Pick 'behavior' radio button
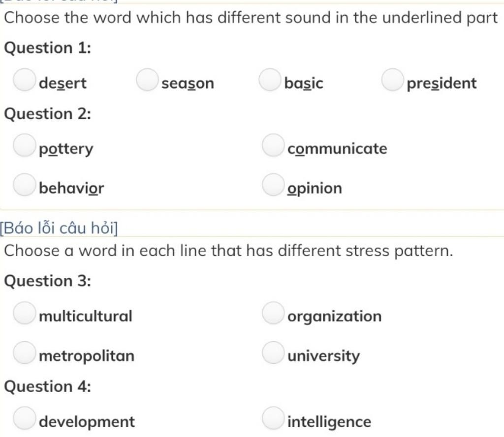The image size is (504, 437). coord(25,185)
